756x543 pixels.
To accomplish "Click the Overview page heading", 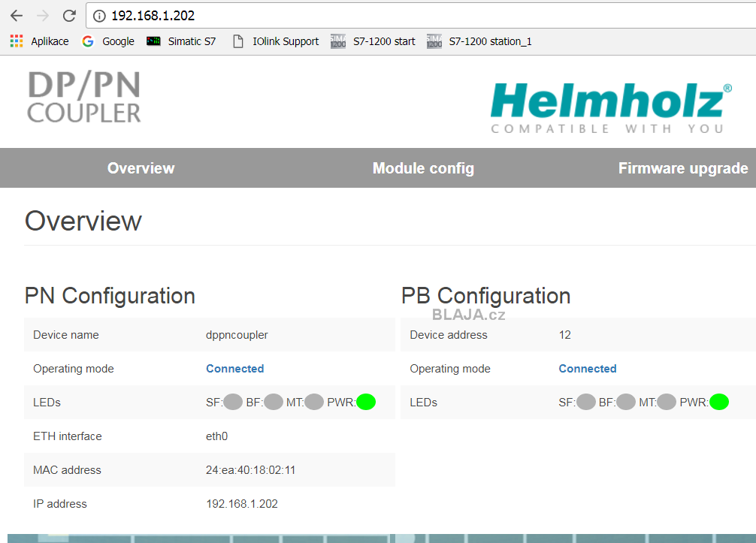I will [83, 221].
